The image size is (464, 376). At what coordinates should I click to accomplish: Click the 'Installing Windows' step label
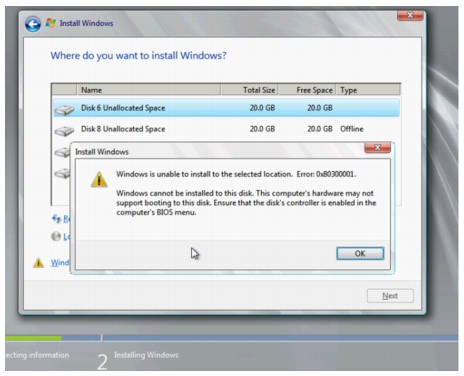click(146, 355)
